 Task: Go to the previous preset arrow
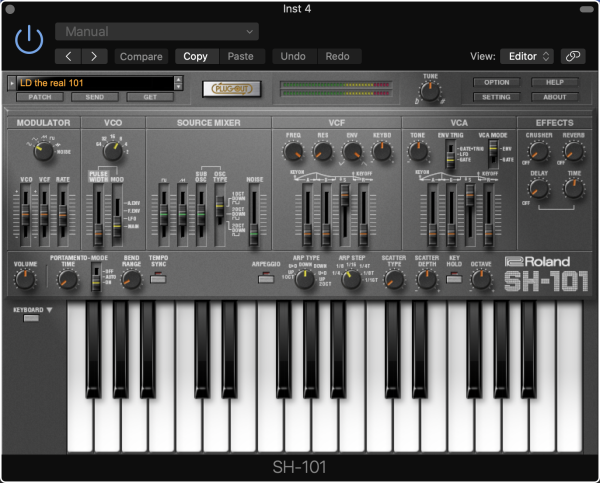click(68, 57)
